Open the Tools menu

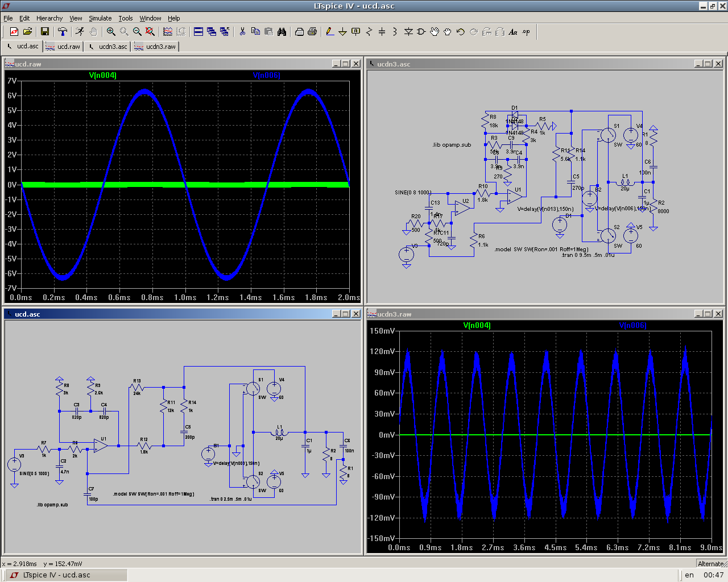click(126, 18)
